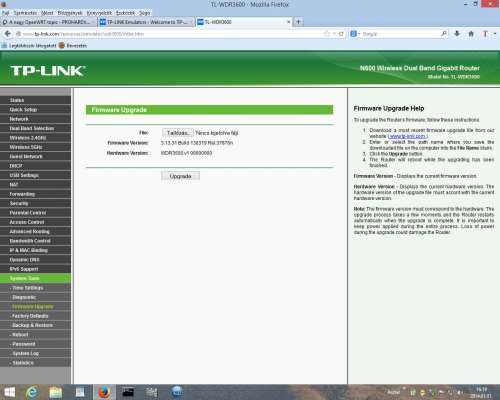Open Backup & Restore submenu item

[35, 325]
